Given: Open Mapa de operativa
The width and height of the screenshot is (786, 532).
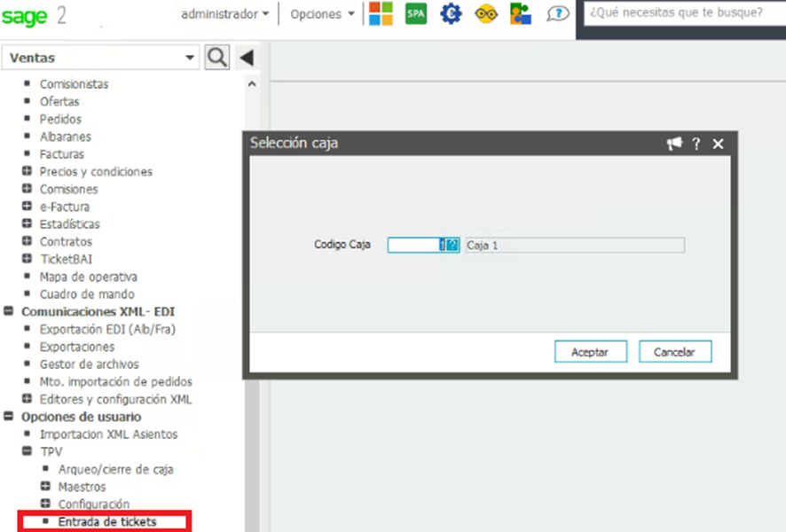Looking at the screenshot, I should [89, 277].
